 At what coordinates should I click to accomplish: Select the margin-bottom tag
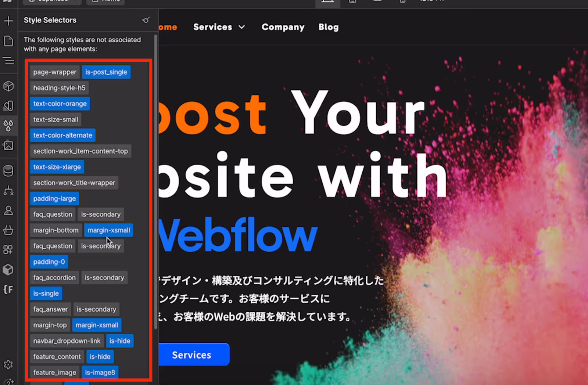(56, 230)
